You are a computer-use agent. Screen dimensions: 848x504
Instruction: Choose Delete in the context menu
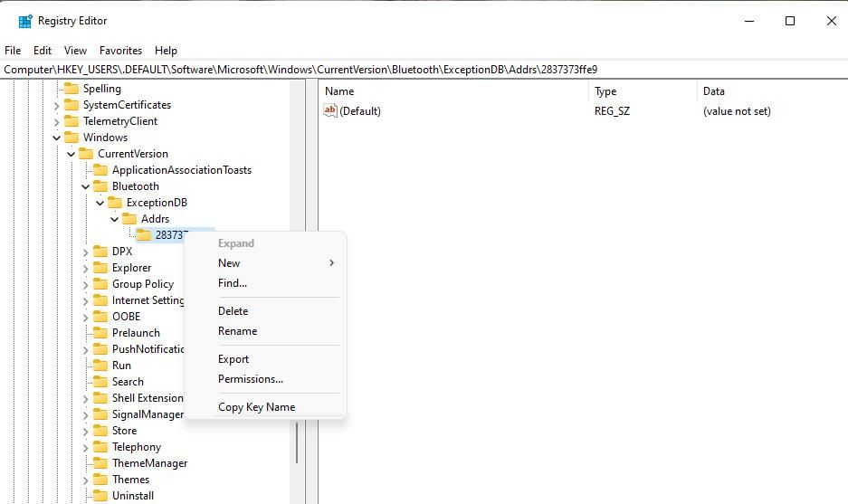(x=265, y=311)
